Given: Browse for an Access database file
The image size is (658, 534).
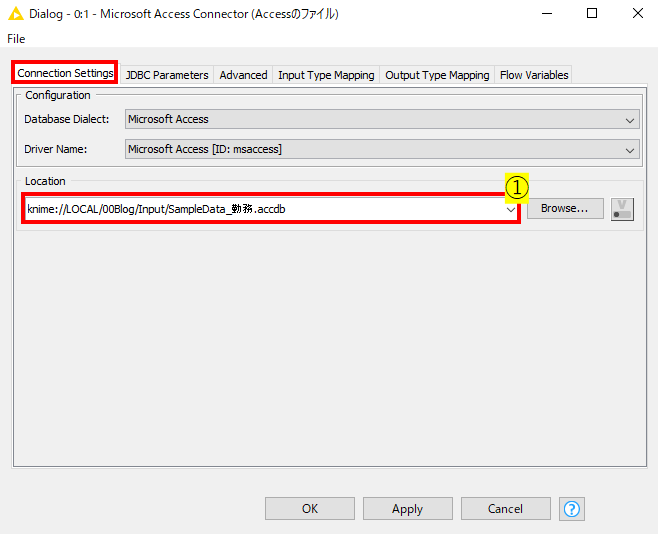Looking at the screenshot, I should (565, 208).
